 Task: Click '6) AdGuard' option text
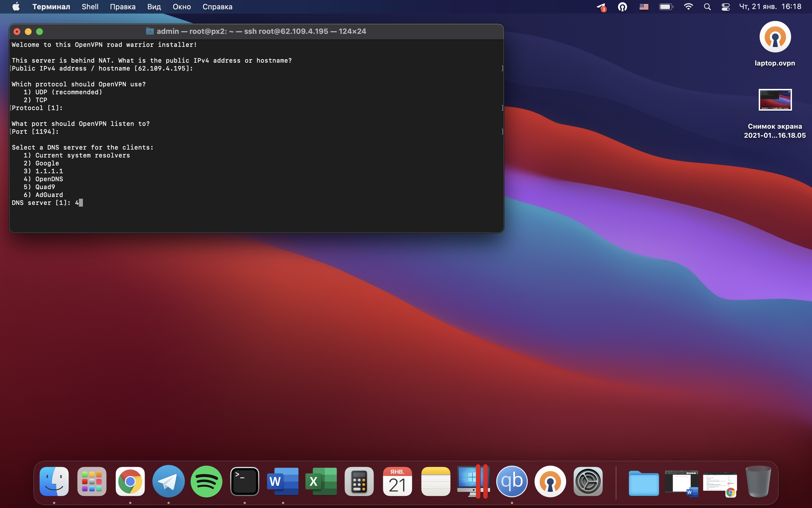click(43, 195)
